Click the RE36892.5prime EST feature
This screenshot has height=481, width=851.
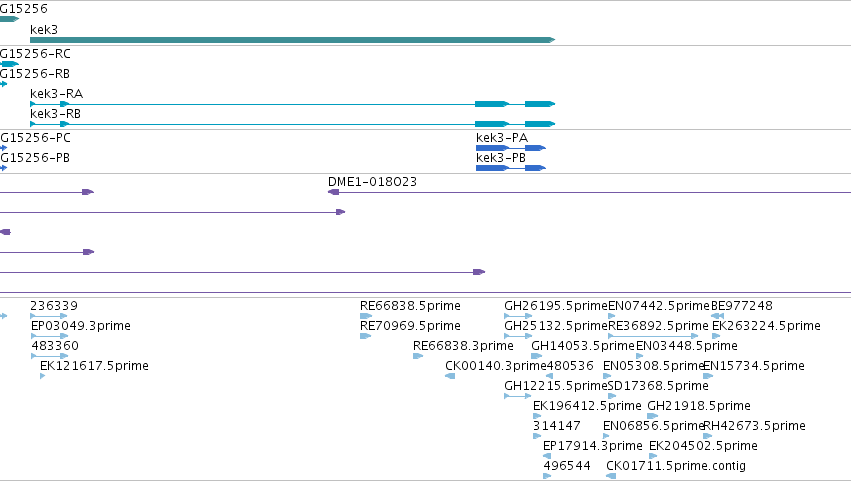coord(653,336)
